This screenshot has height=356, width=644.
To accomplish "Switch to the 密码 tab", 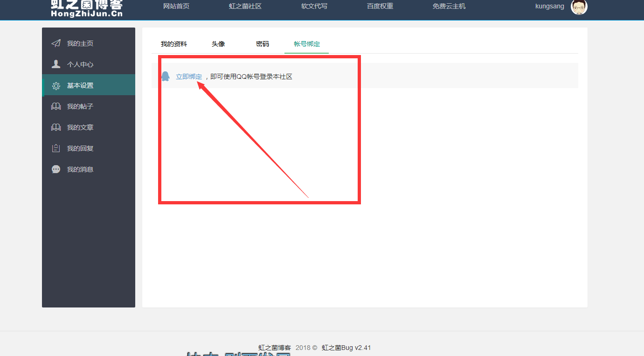I will click(263, 44).
